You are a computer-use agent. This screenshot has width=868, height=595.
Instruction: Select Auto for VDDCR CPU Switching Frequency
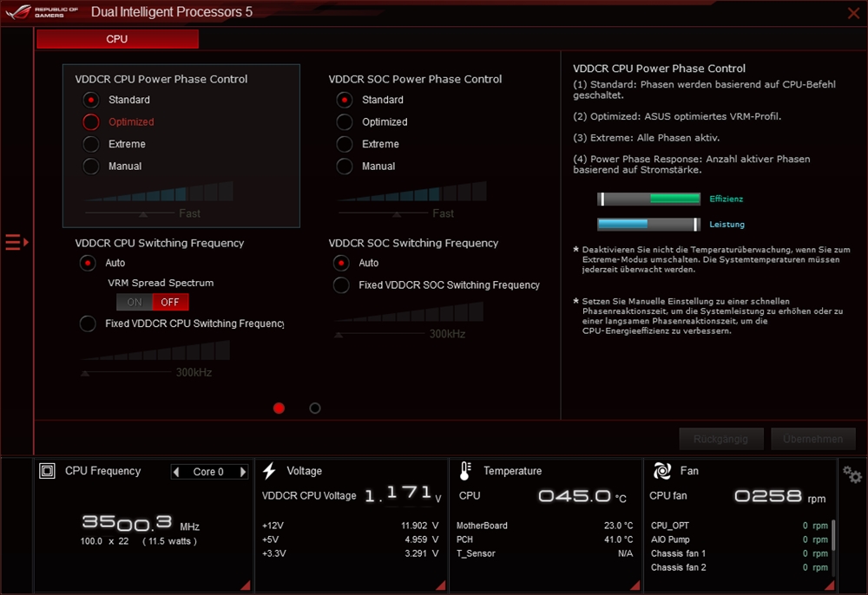(x=88, y=263)
